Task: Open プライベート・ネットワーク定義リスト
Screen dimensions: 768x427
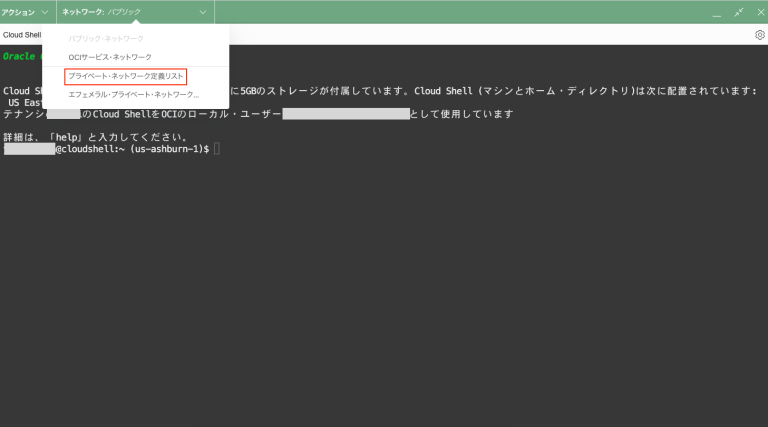Action: coord(126,76)
